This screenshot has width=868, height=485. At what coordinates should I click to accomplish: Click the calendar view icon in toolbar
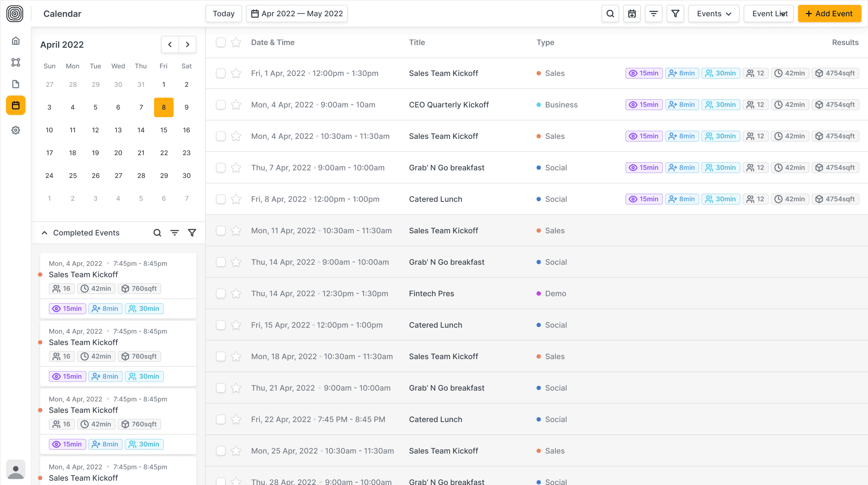pyautogui.click(x=632, y=14)
